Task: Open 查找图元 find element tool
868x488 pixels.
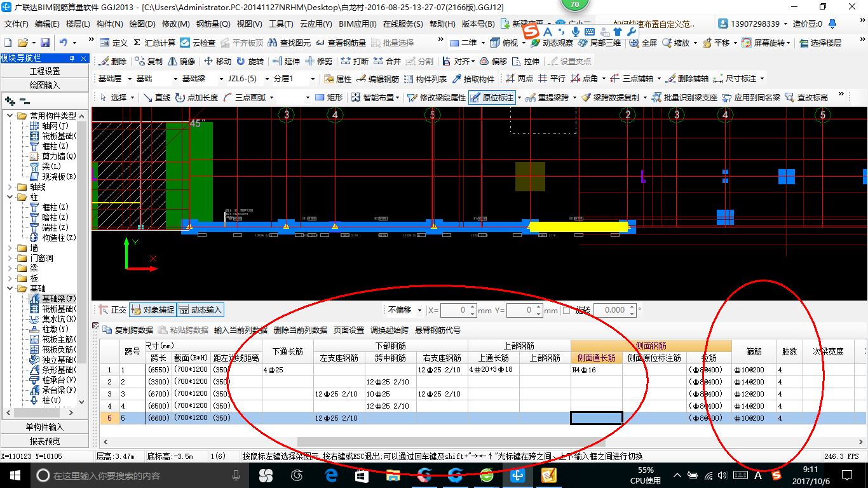Action: 290,43
